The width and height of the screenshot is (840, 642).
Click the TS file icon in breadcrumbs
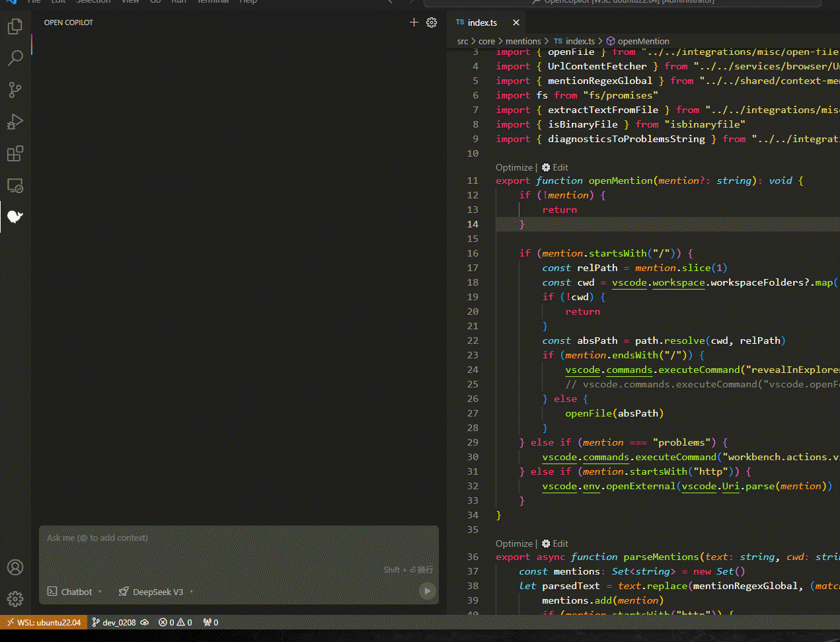coord(558,41)
